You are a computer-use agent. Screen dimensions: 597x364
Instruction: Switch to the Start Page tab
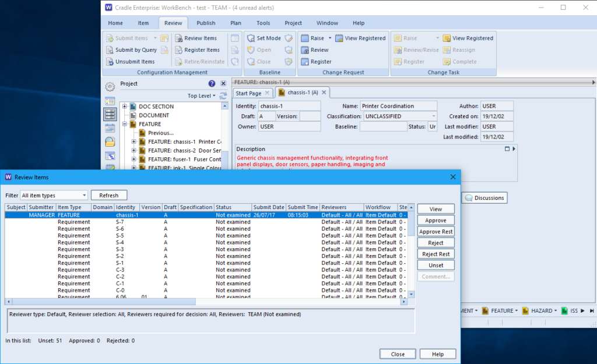[248, 93]
